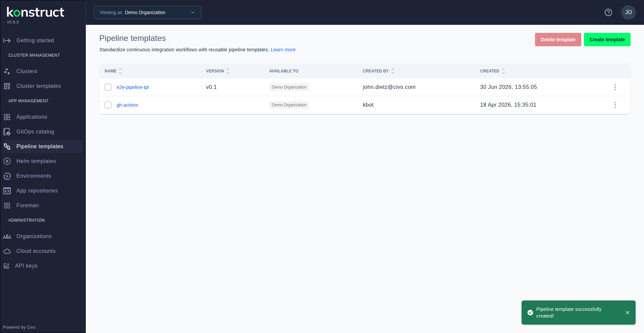Select the e2e-pipeline-tpl checkbox
This screenshot has width=644, height=333.
coord(108,87)
